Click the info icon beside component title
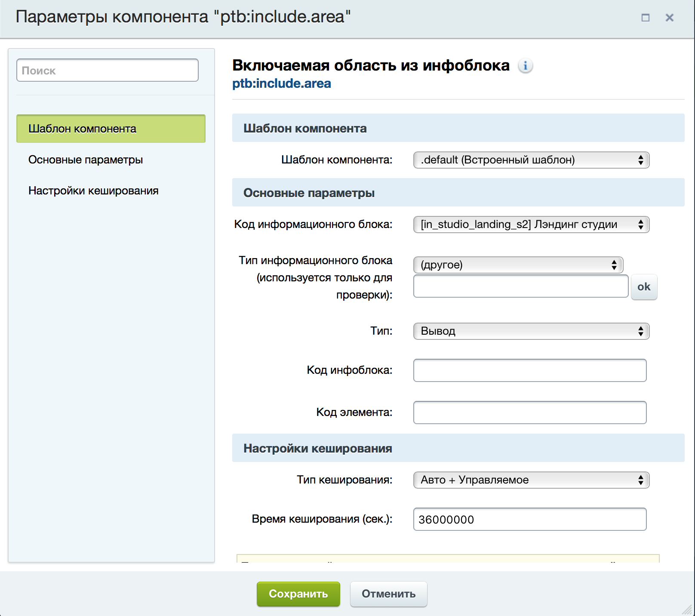695x616 pixels. click(525, 66)
